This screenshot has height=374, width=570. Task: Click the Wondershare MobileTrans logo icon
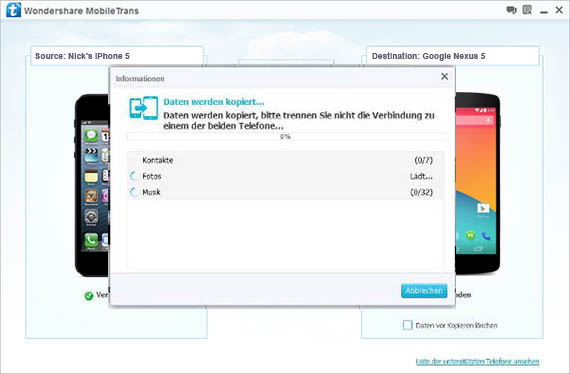pyautogui.click(x=13, y=10)
